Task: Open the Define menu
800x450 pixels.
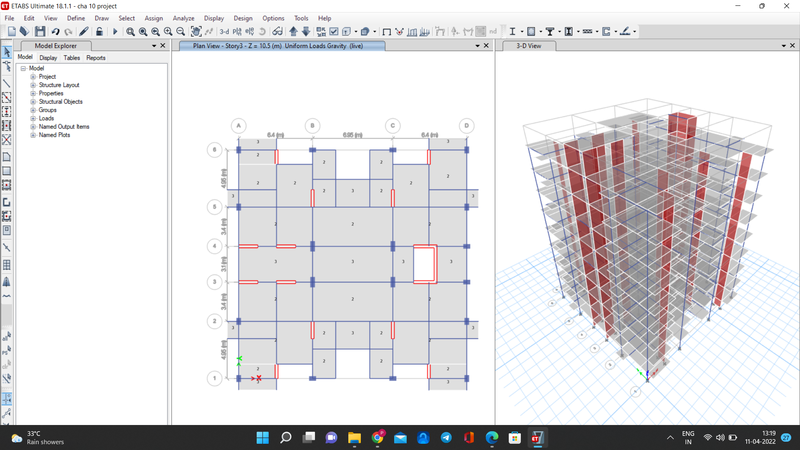Action: (x=76, y=18)
